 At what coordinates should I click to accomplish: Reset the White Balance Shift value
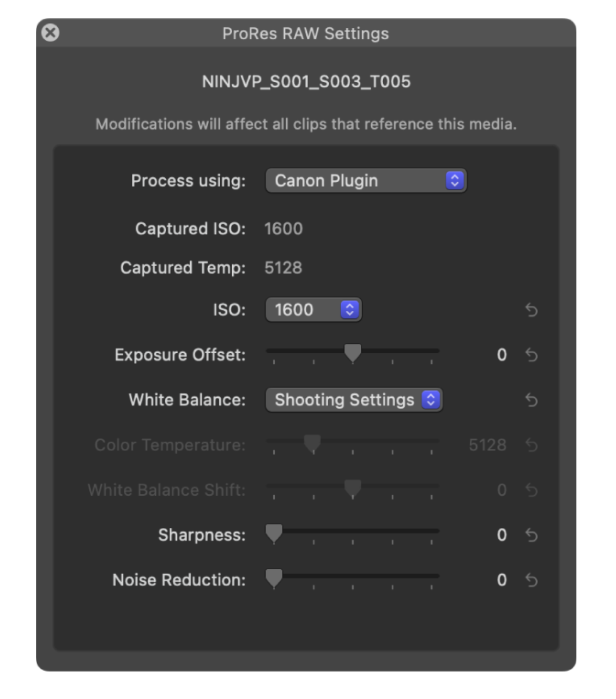(533, 490)
